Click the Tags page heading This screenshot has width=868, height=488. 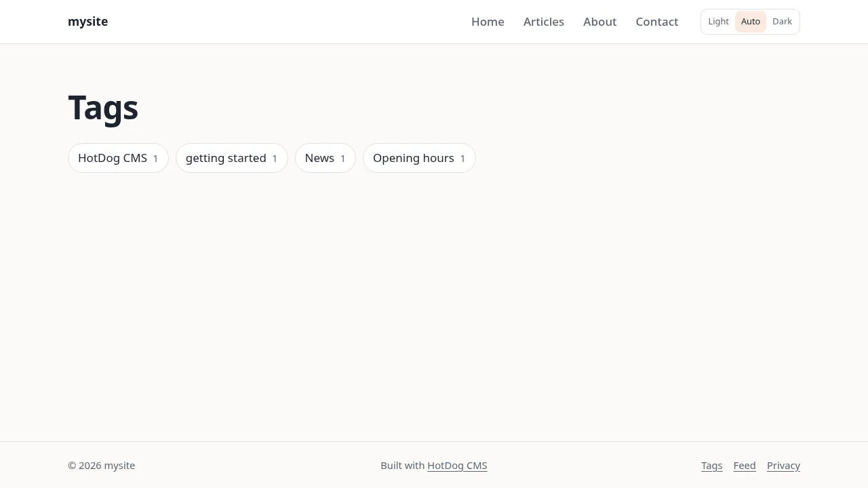(103, 108)
